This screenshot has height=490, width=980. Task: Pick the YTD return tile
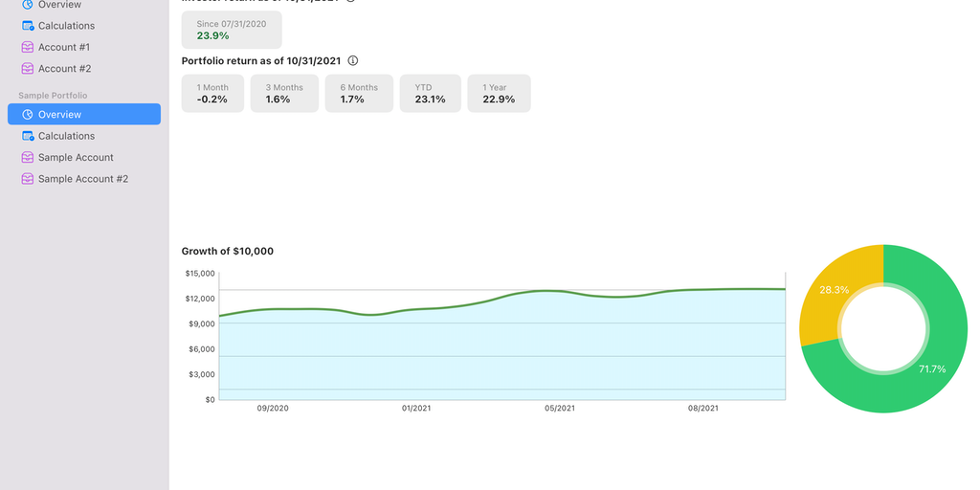(431, 94)
